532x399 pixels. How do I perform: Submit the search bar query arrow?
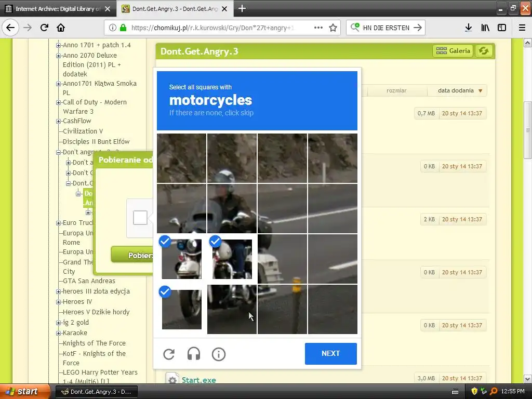tap(418, 28)
